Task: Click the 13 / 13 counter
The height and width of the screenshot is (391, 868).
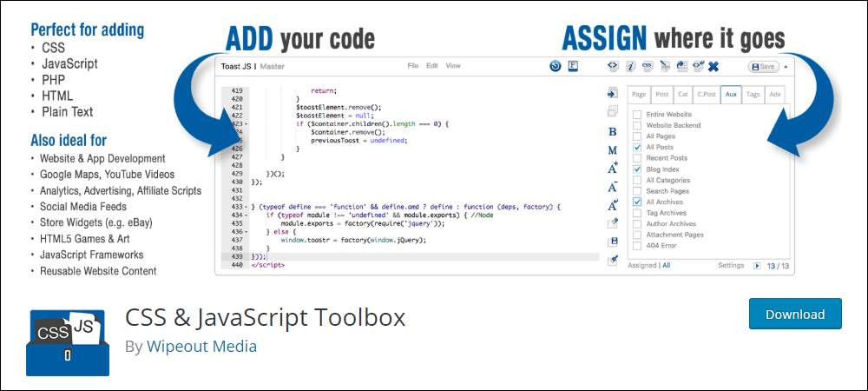Action: click(x=778, y=266)
